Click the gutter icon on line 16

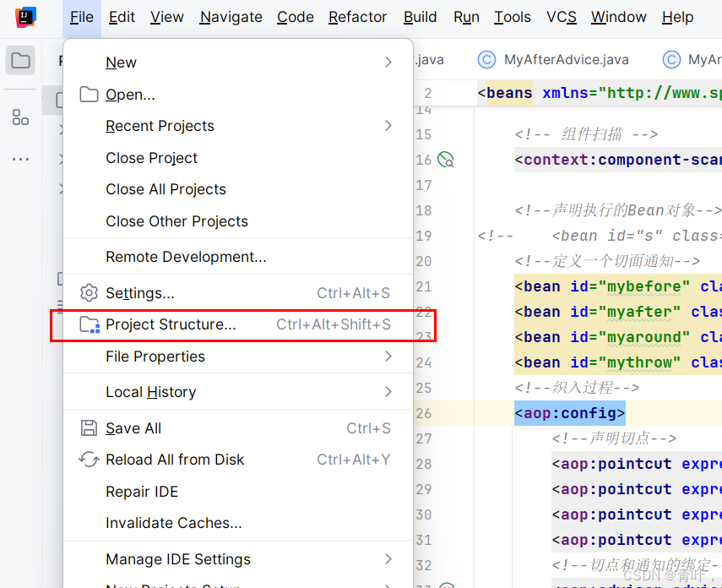pyautogui.click(x=445, y=160)
